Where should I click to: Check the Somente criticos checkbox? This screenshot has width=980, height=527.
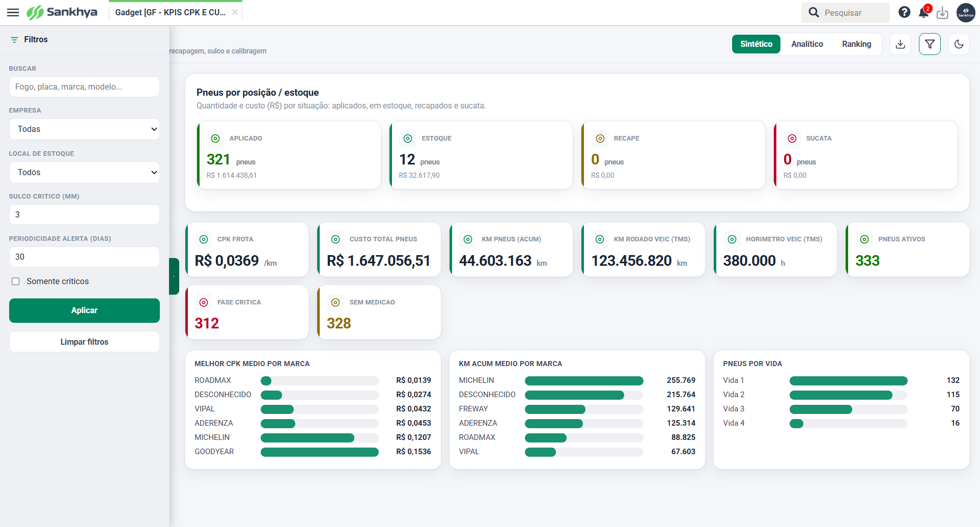(x=16, y=282)
